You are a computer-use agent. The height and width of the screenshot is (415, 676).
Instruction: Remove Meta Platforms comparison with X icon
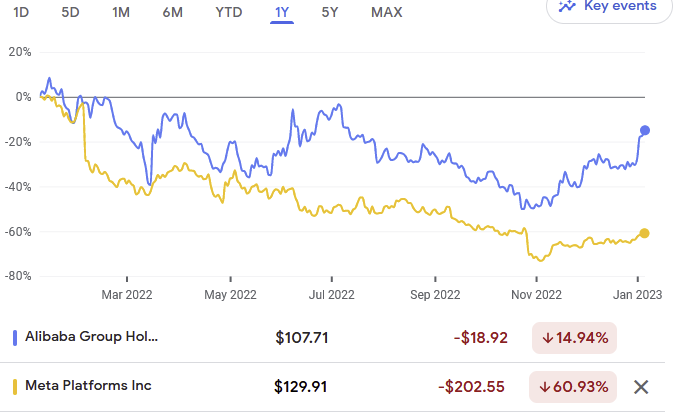pyautogui.click(x=642, y=386)
